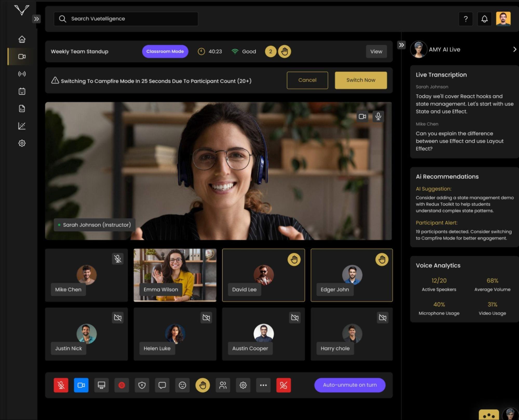Expand the right sidebar with double chevron
Screen dimensions: 519x420
(x=401, y=45)
